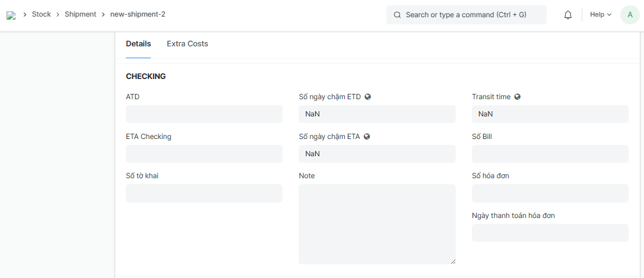
Task: Click the new-shipment-2 breadcrumb
Action: [138, 14]
